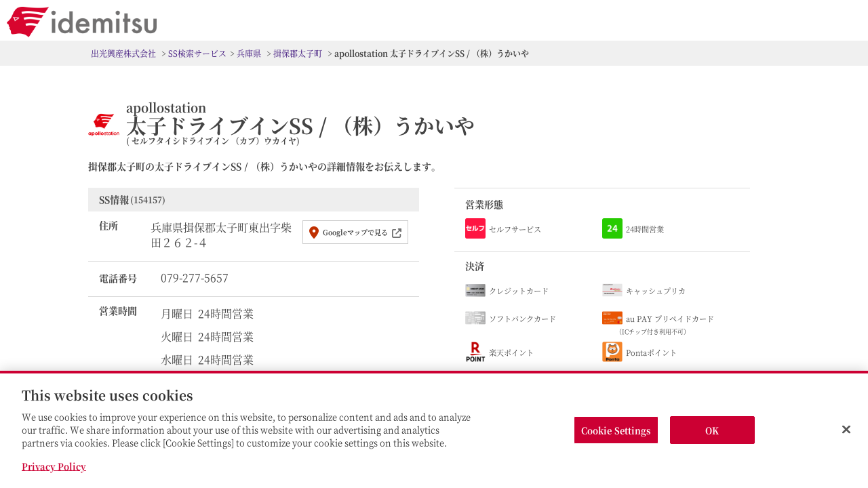Open the Privacy Policy link
The height and width of the screenshot is (488, 868).
[x=54, y=466]
